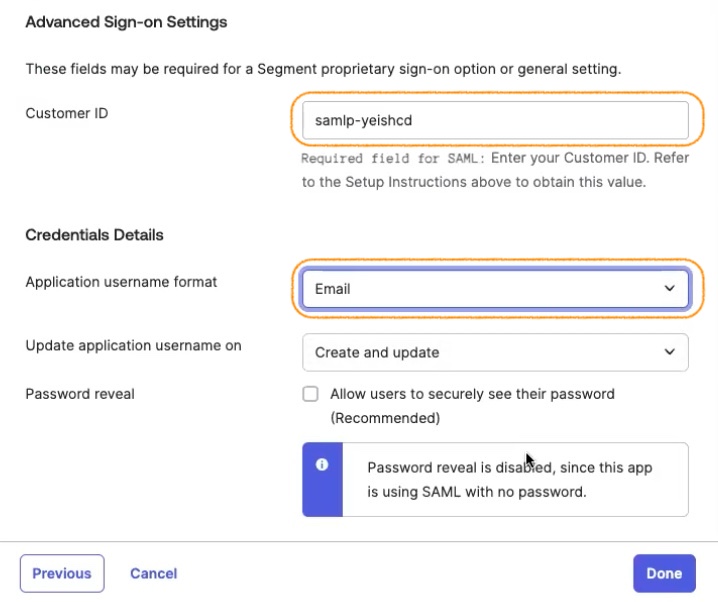This screenshot has width=718, height=602.
Task: Open the Application username format dropdown
Action: pos(495,289)
